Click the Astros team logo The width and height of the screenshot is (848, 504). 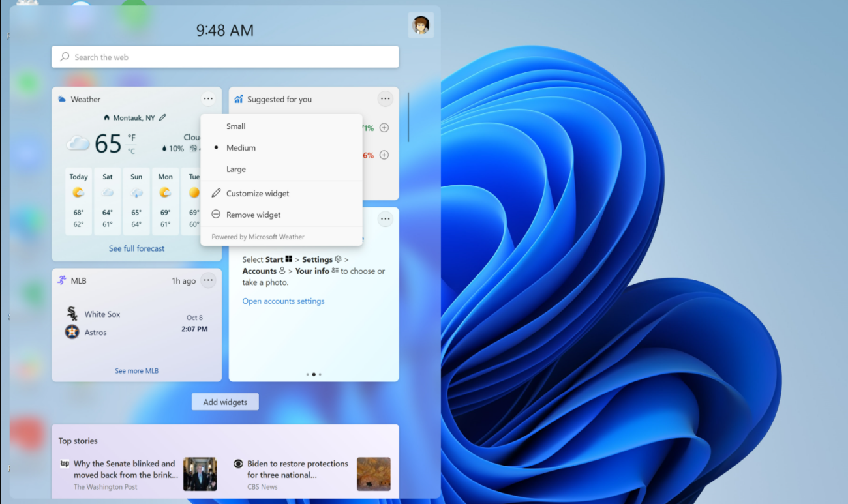[x=72, y=332]
